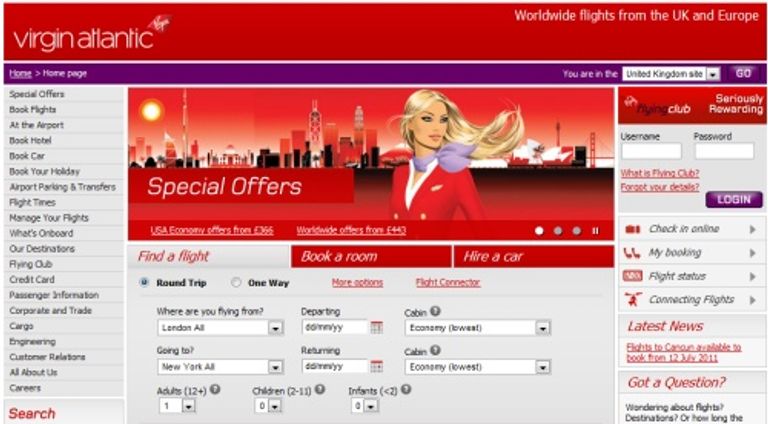The width and height of the screenshot is (768, 424).
Task: Open Flight Times menu item
Action: [x=64, y=202]
